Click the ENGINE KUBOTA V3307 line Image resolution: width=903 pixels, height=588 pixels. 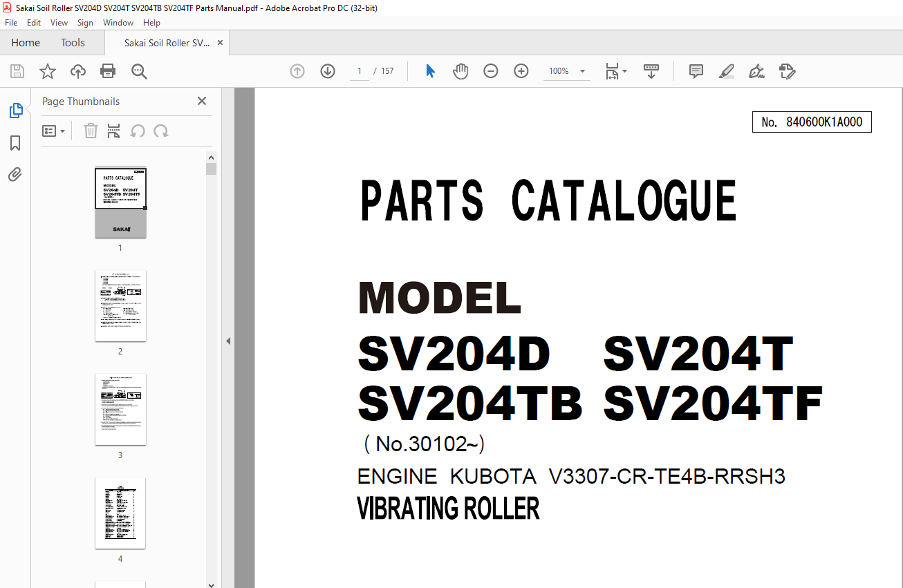pos(571,477)
